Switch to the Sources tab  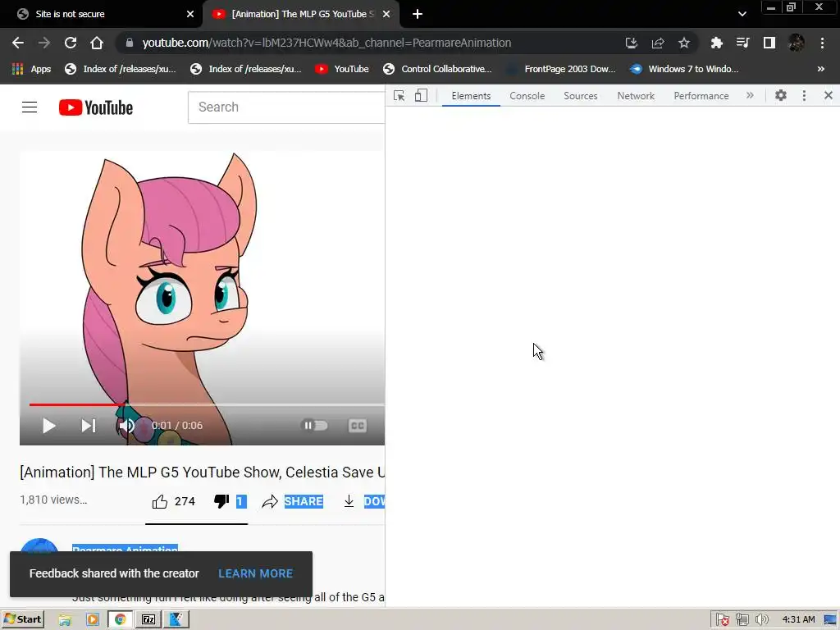coord(580,96)
